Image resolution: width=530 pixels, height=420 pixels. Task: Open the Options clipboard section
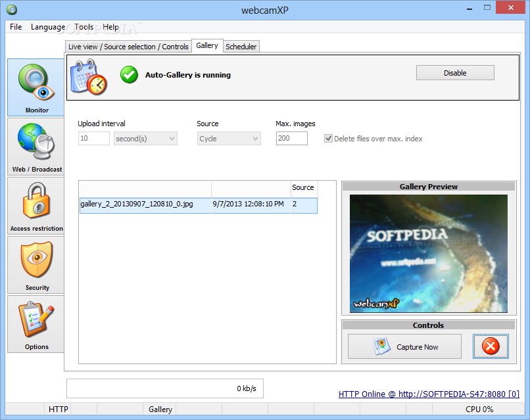(36, 324)
